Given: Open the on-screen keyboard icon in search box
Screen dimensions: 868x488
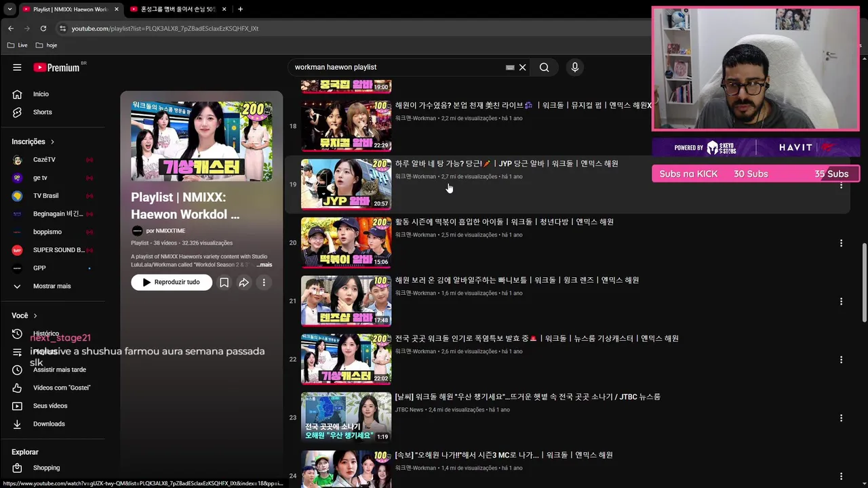Looking at the screenshot, I should click(x=510, y=67).
